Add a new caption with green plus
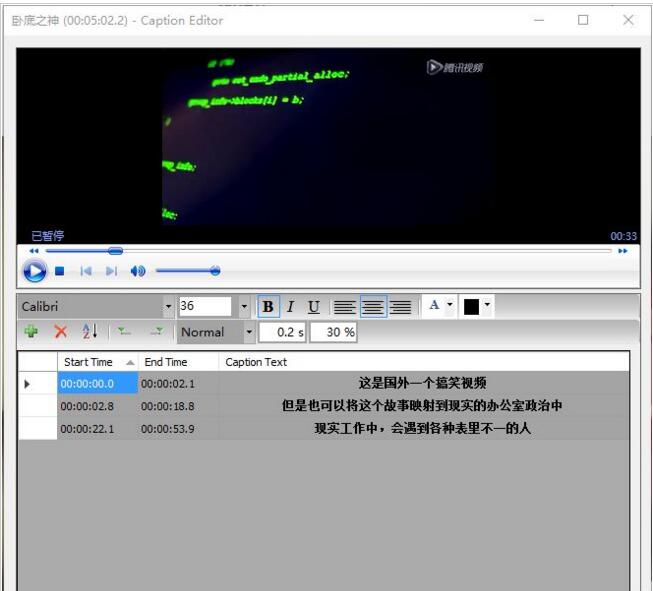Image resolution: width=653 pixels, height=591 pixels. click(x=31, y=332)
